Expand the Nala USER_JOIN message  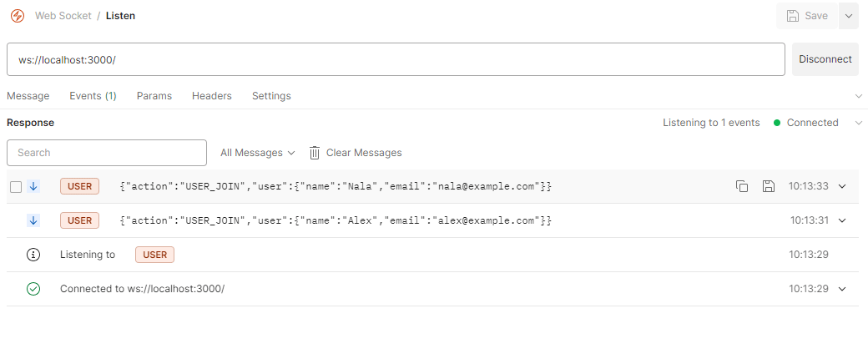tap(842, 186)
